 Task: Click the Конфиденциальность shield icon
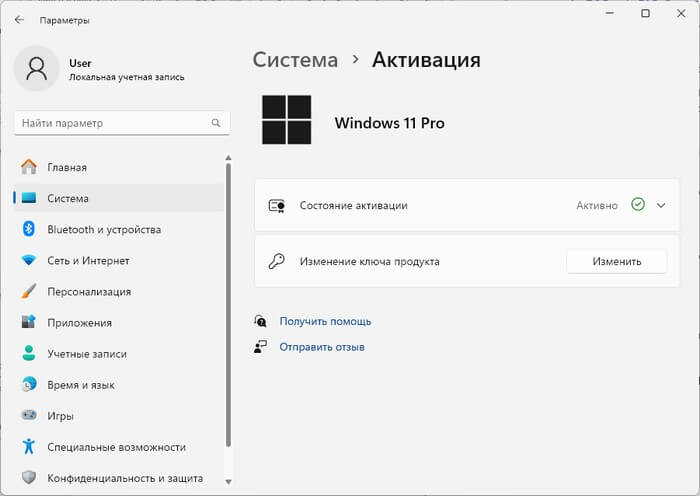(x=29, y=477)
